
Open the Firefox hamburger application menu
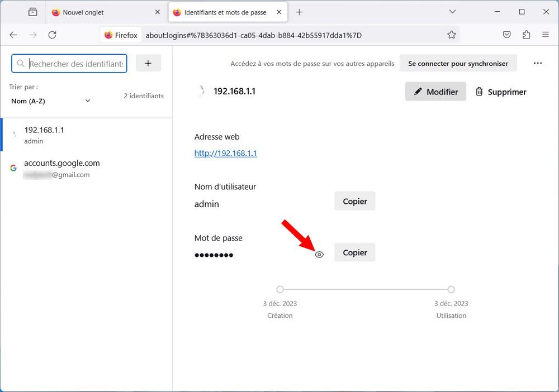pos(546,35)
